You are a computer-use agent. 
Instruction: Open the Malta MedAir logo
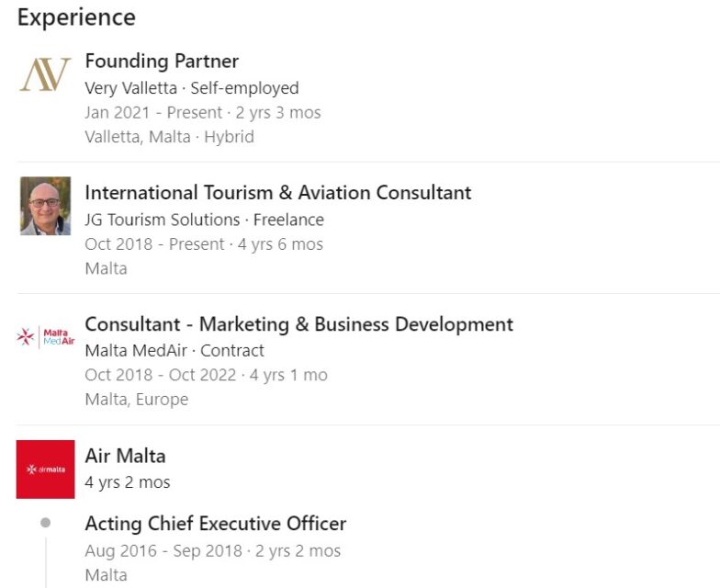45,337
